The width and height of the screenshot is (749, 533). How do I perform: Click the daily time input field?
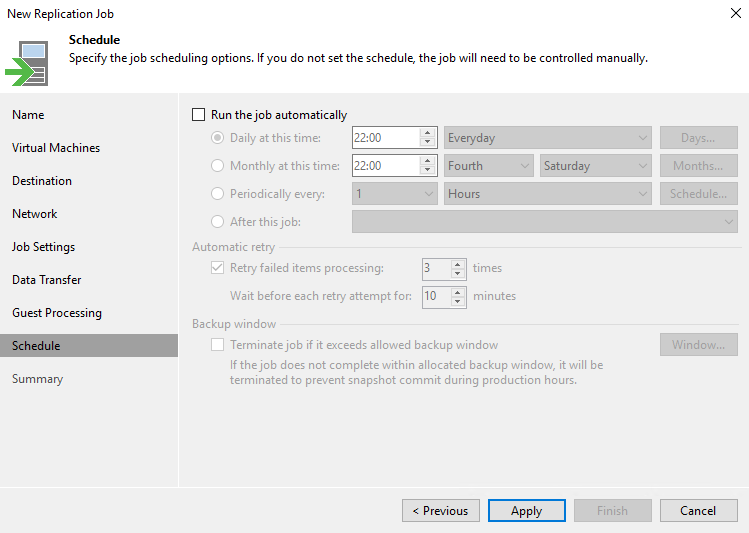coord(385,138)
